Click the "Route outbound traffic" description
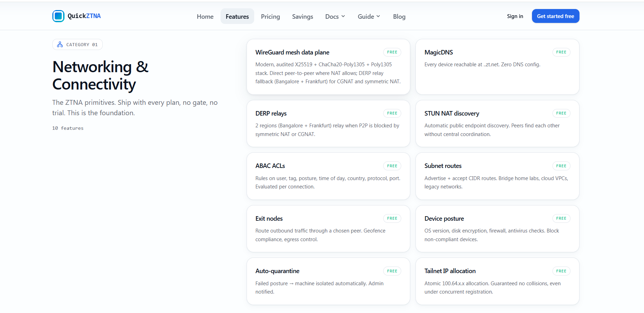This screenshot has width=644, height=313. coord(320,235)
